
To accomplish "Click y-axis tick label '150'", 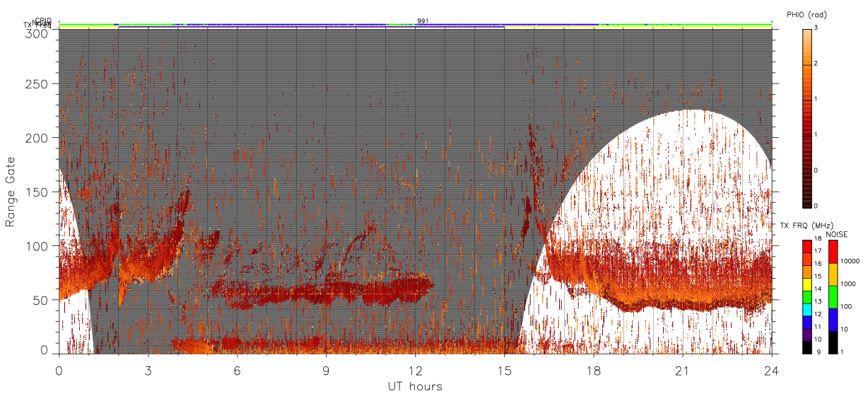I will click(x=37, y=192).
